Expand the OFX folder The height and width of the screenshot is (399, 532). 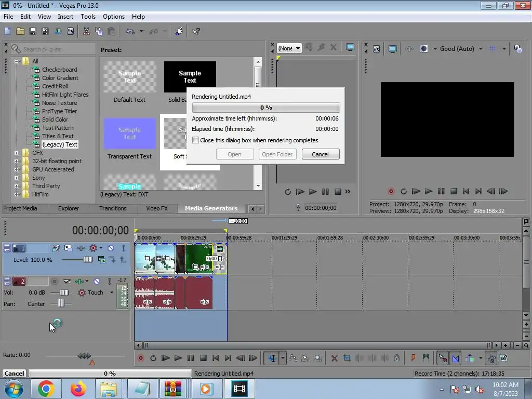click(x=16, y=153)
